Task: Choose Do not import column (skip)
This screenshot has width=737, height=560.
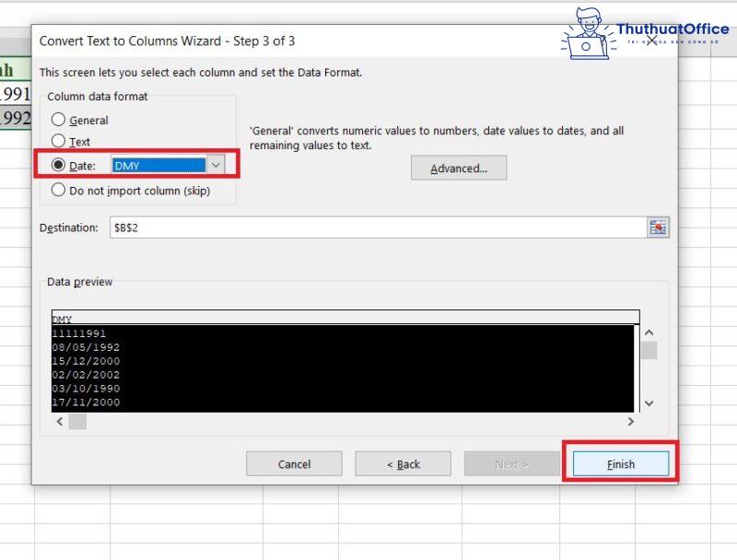Action: click(57, 191)
